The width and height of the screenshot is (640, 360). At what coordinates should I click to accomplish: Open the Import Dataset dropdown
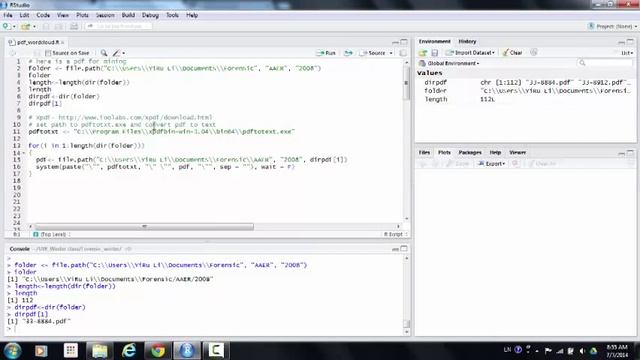pos(470,53)
